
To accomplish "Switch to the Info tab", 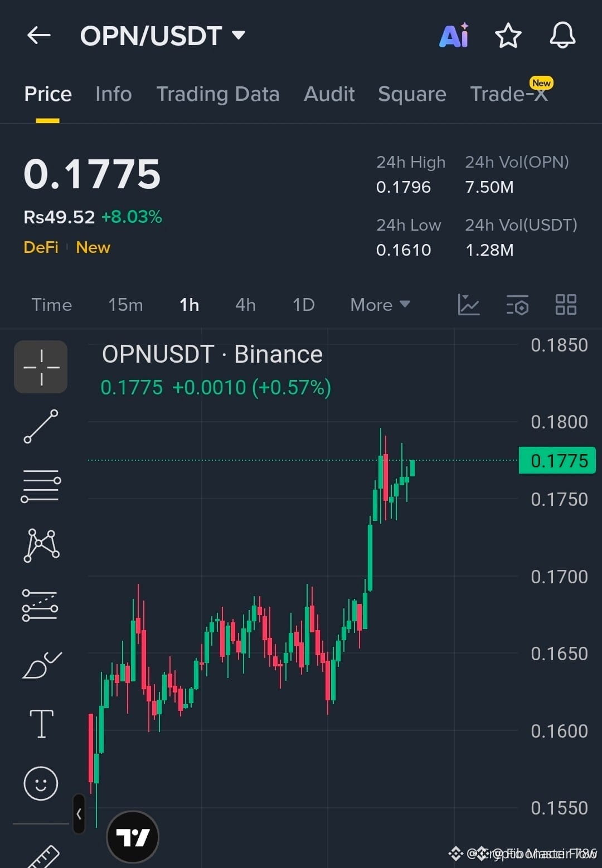I will coord(114,94).
